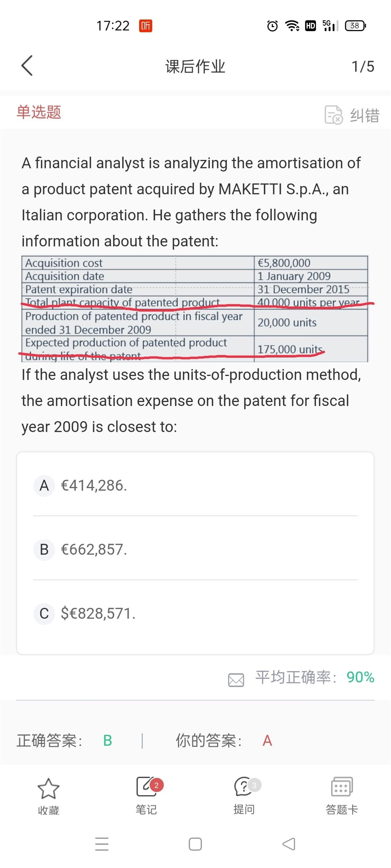The image size is (391, 868).
Task: Tap the 收藏 star icon
Action: click(x=49, y=788)
